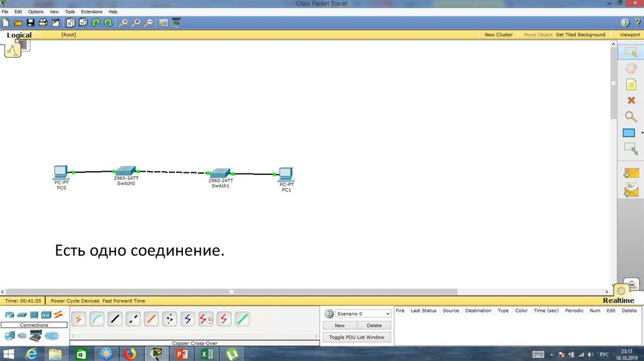This screenshot has width=644, height=361.
Task: Open the custom devices dialog icon
Action: pyautogui.click(x=176, y=23)
